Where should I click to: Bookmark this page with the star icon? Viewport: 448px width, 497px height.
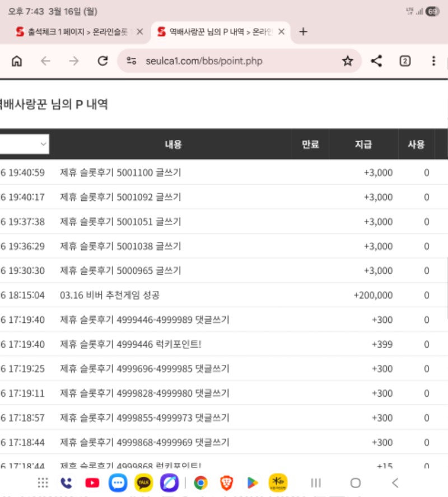pos(348,61)
